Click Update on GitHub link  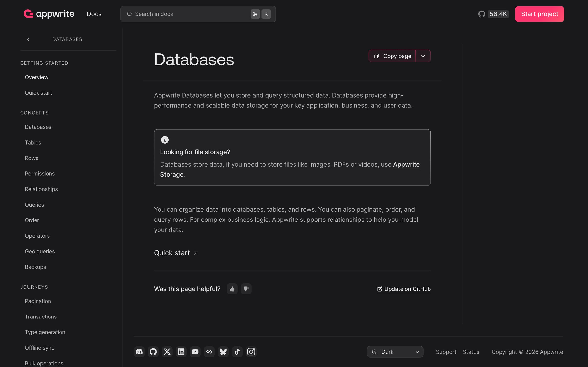click(404, 289)
